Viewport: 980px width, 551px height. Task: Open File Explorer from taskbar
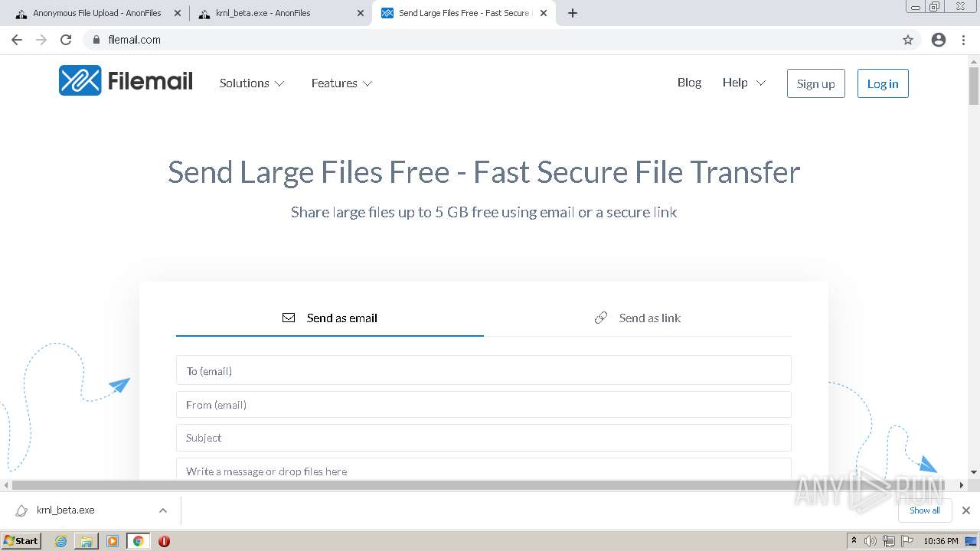coord(87,541)
